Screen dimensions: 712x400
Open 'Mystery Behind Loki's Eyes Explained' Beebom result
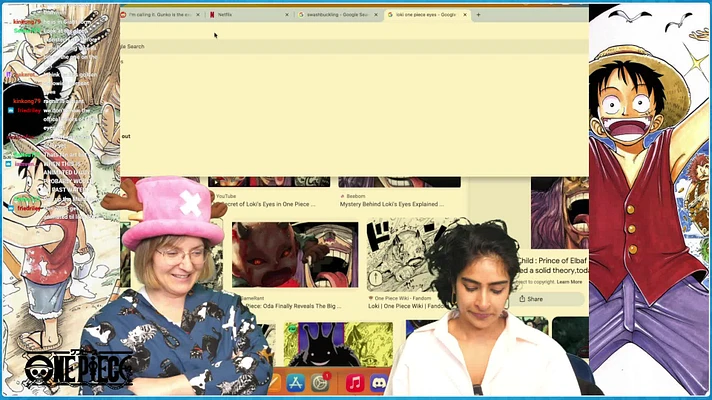[x=392, y=204]
